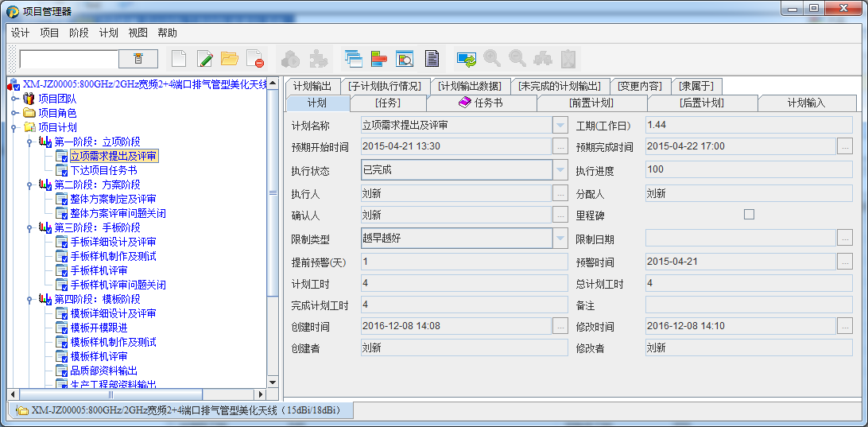Open the 视图 menu
The height and width of the screenshot is (427, 868).
(138, 33)
